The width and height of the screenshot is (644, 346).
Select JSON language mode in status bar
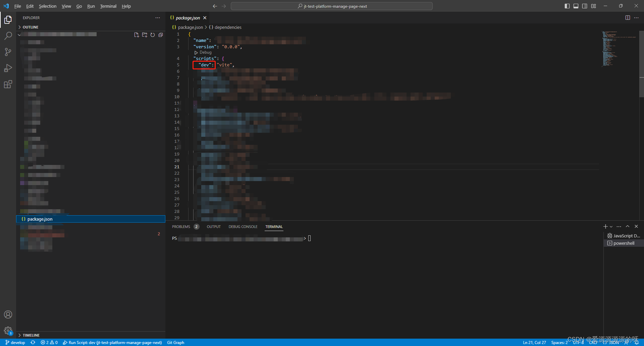coord(614,342)
